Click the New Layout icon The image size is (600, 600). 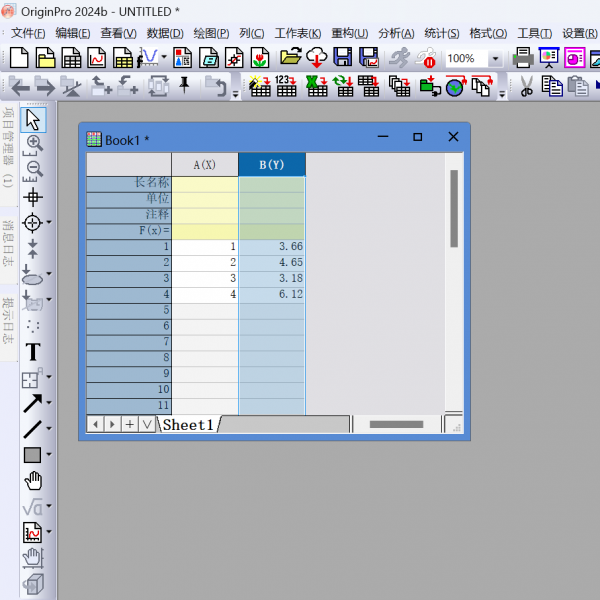[183, 58]
